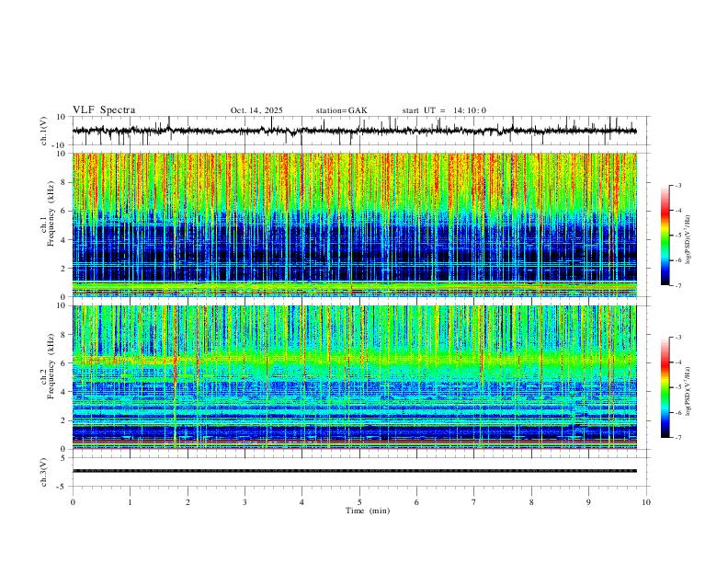
Task: Click the ch.2 Frequency (kHz) axis label
Action: point(48,368)
